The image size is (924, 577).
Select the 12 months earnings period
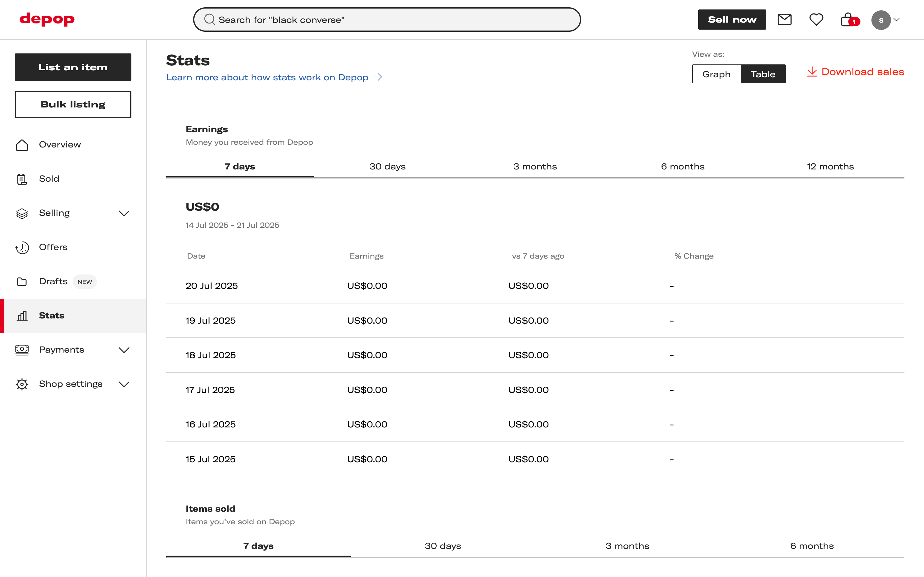pos(830,166)
